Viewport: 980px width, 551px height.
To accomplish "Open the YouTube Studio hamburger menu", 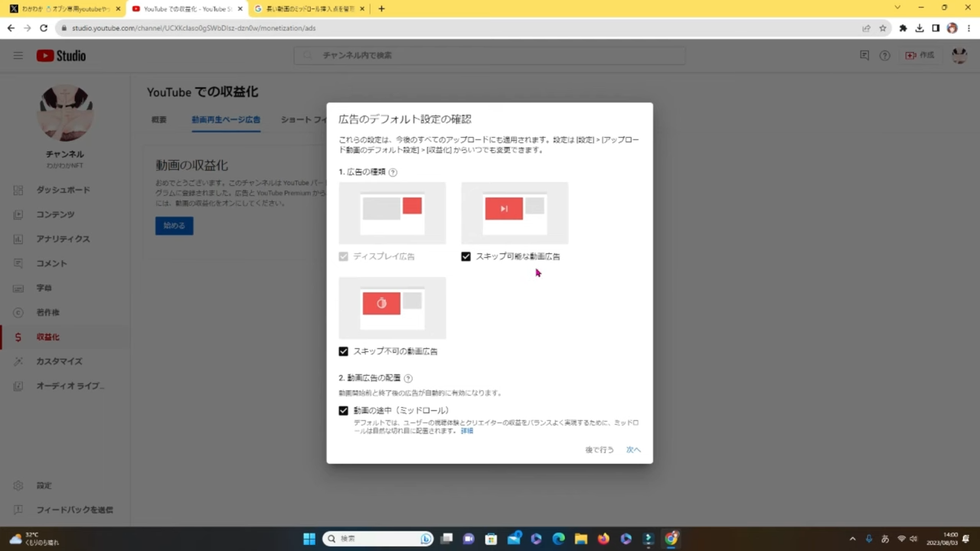I will 18,56.
